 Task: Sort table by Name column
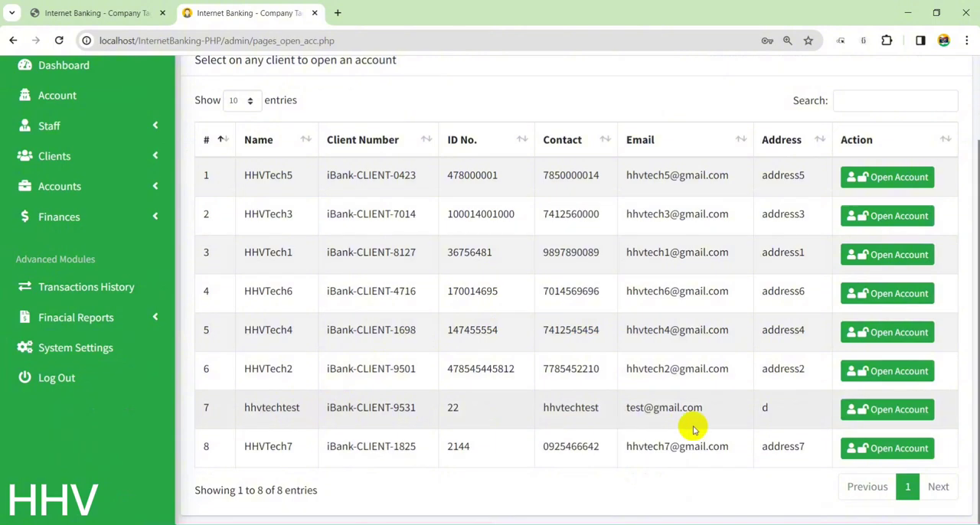point(276,139)
